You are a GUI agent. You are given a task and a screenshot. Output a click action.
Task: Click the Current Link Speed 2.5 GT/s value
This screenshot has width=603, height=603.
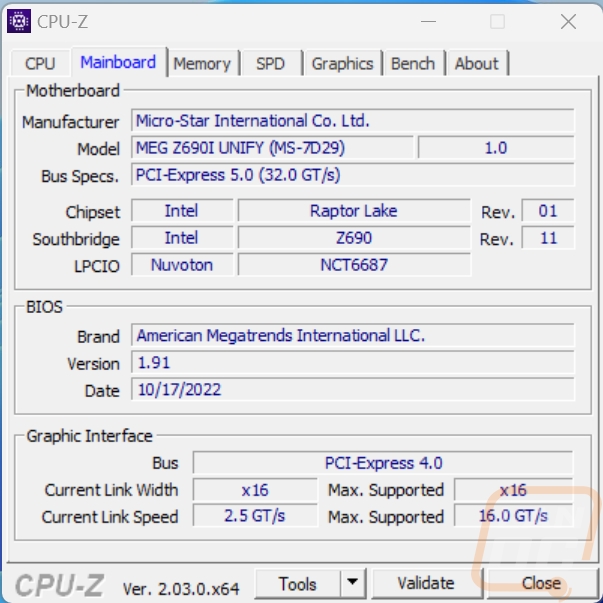coord(255,516)
